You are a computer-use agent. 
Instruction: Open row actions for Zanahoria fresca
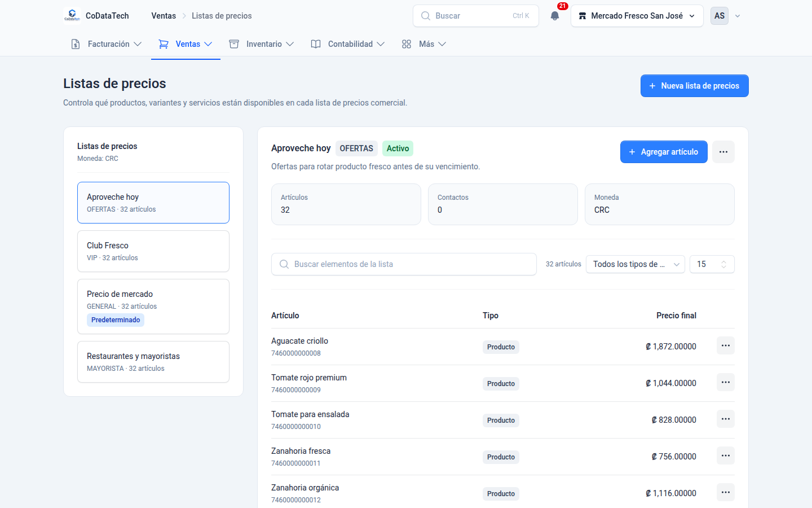726,456
